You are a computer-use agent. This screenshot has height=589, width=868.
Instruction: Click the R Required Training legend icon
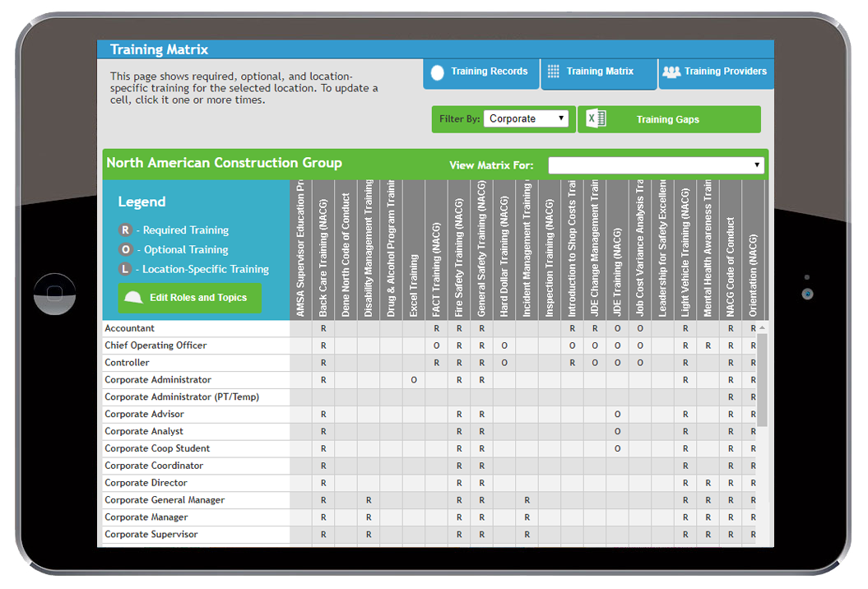[126, 230]
